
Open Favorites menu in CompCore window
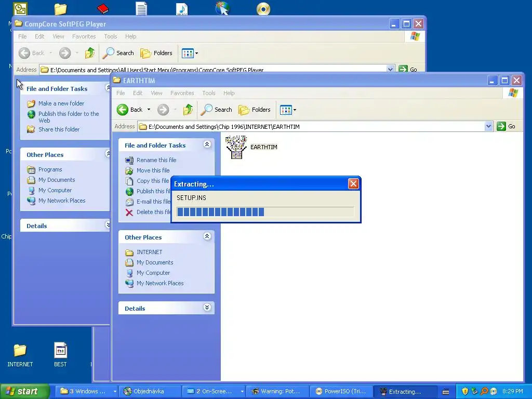[84, 36]
